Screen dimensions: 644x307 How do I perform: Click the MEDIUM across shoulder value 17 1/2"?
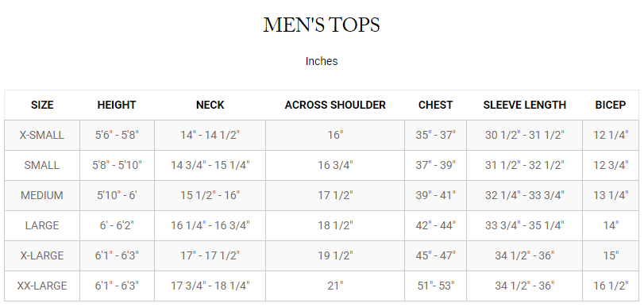335,195
